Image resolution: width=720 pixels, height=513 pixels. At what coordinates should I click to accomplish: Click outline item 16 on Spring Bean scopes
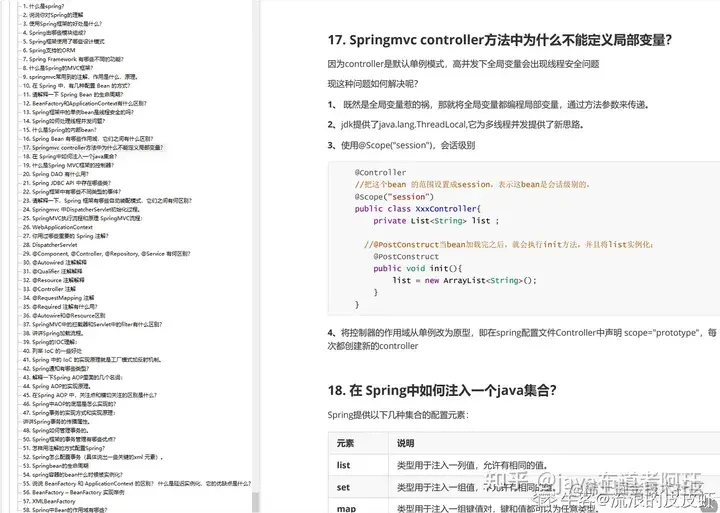coord(88,139)
